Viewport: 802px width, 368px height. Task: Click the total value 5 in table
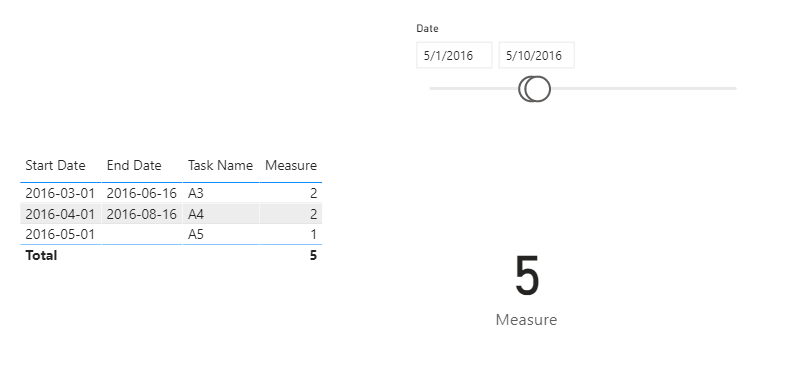click(x=313, y=255)
